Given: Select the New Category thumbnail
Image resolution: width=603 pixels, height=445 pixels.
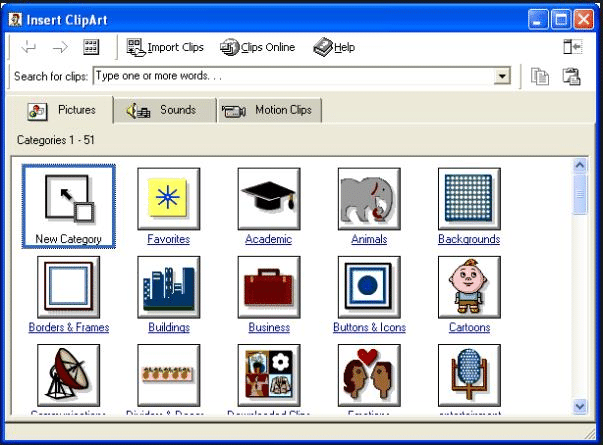Looking at the screenshot, I should click(68, 206).
